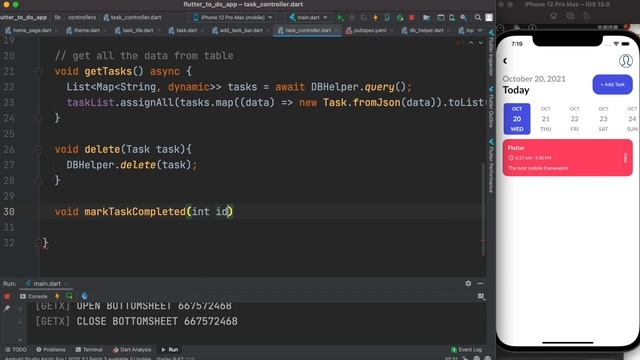The width and height of the screenshot is (640, 360).
Task: Click the editor vertical scrollbar
Action: [x=483, y=209]
